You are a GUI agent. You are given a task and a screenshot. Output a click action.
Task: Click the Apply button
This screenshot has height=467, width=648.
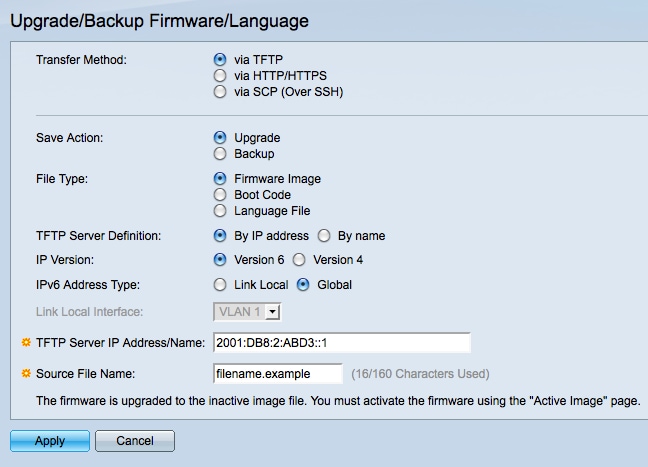tap(50, 441)
